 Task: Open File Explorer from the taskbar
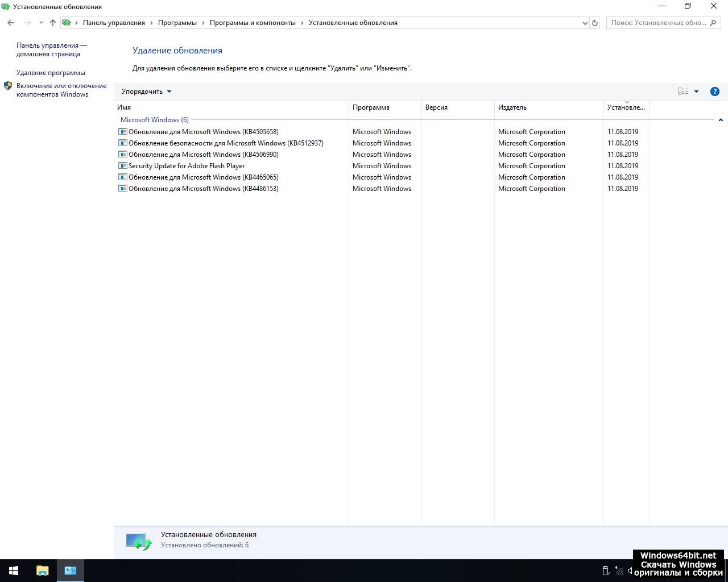[x=43, y=571]
